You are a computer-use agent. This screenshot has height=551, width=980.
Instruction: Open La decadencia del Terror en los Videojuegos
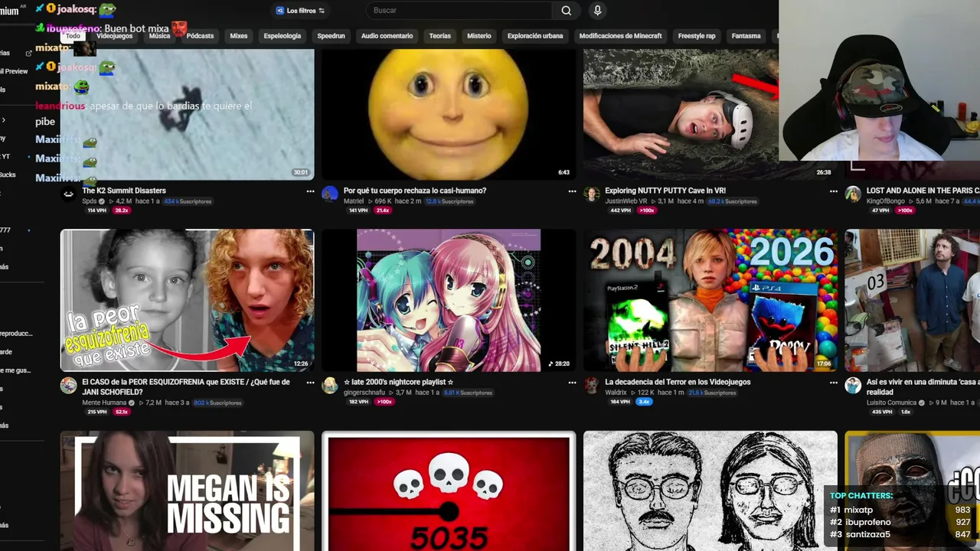click(x=678, y=382)
